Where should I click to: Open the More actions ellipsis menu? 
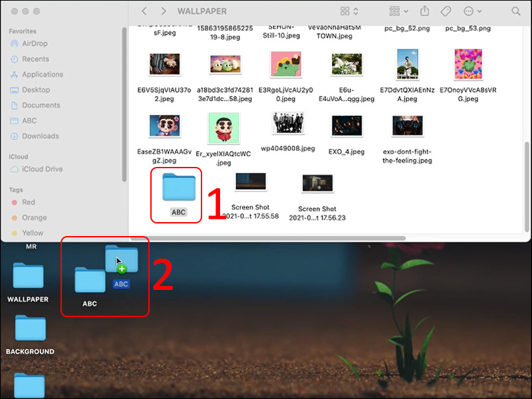(x=472, y=11)
